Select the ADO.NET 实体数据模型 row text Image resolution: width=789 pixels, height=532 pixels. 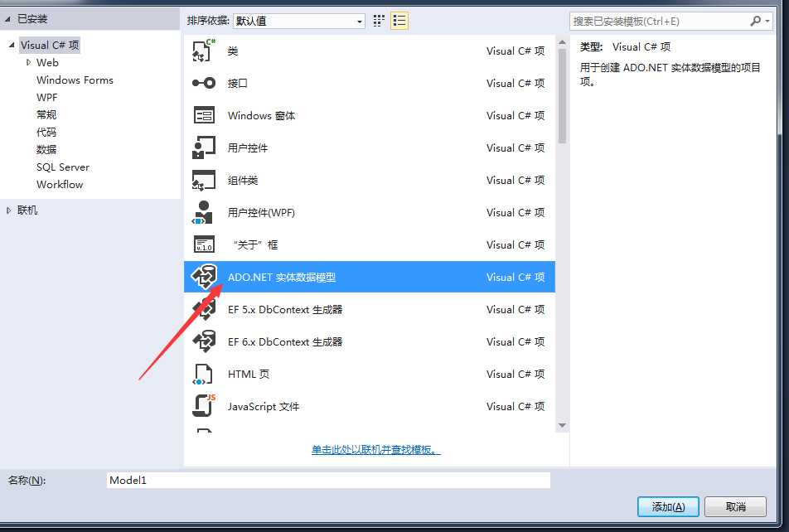tap(282, 278)
